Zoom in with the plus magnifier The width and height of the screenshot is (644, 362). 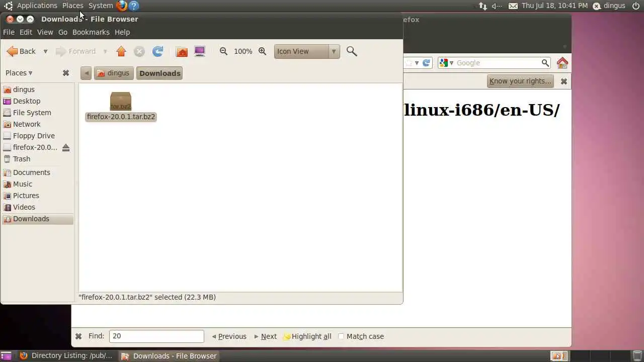tap(262, 51)
